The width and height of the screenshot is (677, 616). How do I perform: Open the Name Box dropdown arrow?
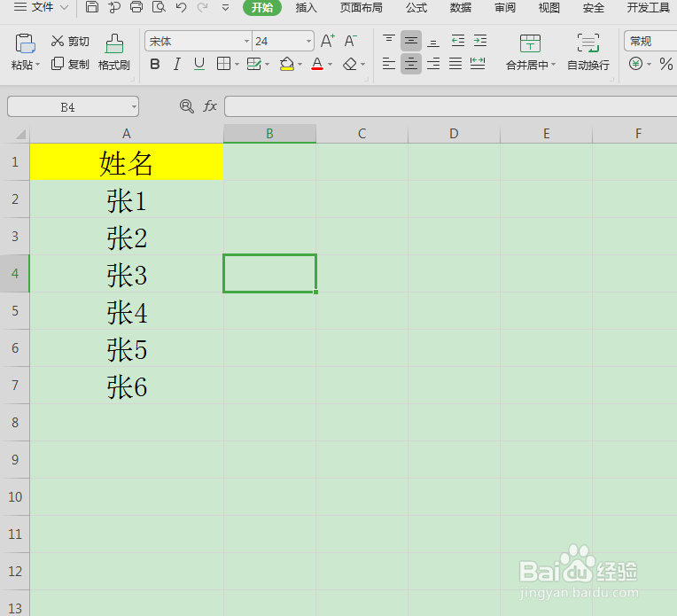(x=135, y=106)
